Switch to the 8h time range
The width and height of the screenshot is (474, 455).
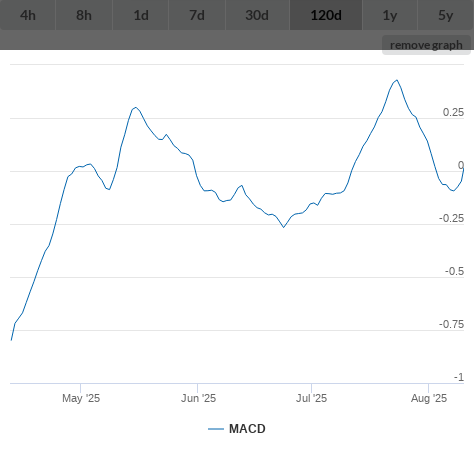[x=84, y=15]
